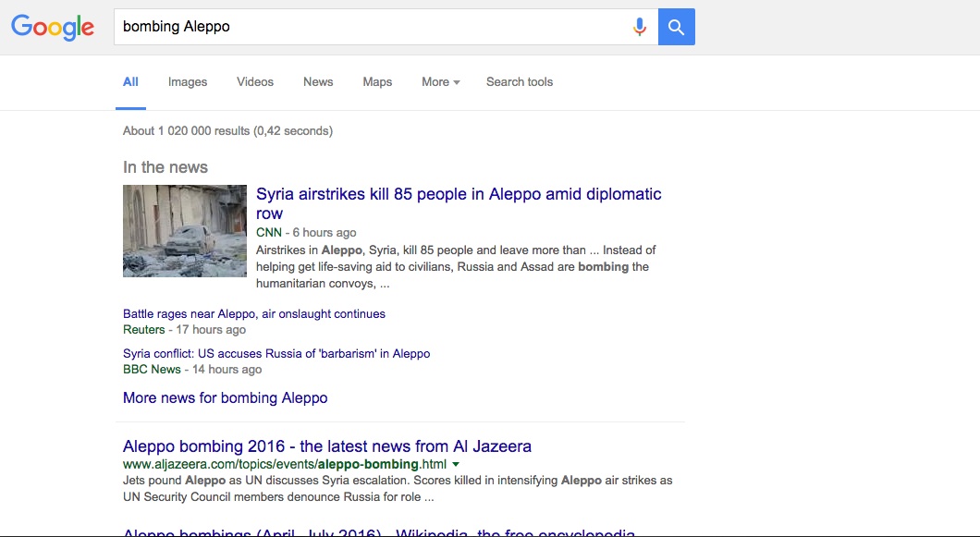The image size is (980, 537).
Task: Switch to the Videos search tab
Action: click(254, 82)
